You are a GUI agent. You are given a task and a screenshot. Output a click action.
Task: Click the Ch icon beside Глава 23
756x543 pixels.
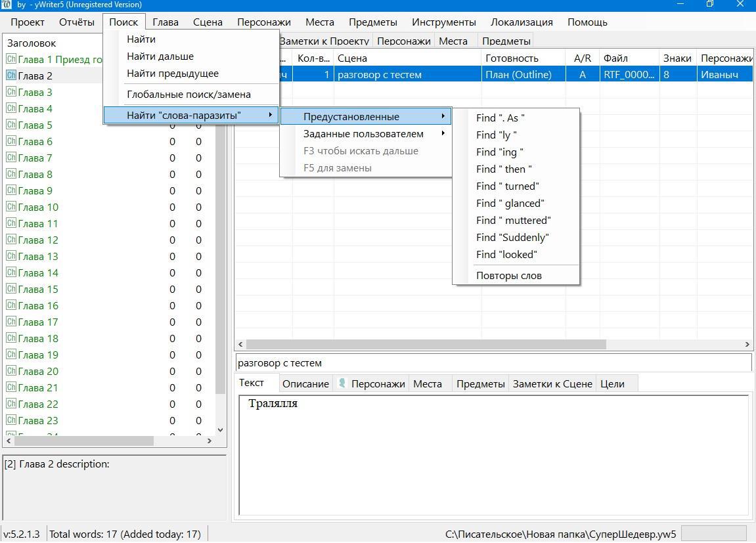tap(11, 420)
